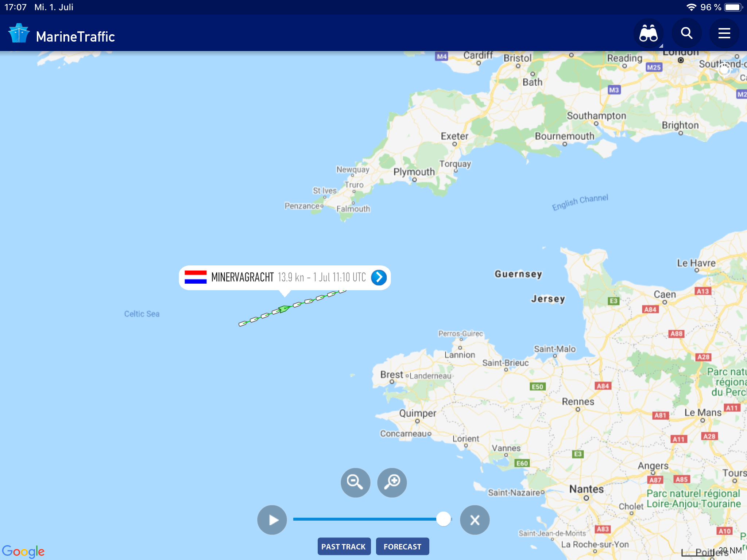The image size is (747, 560).
Task: Open the hamburger main menu
Action: (724, 34)
